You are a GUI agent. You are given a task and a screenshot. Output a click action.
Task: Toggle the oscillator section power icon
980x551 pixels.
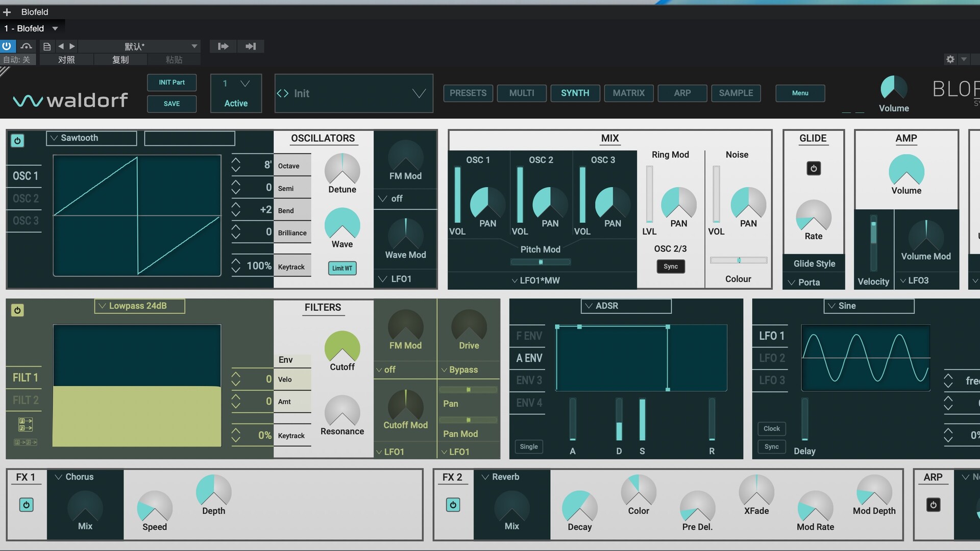point(17,141)
